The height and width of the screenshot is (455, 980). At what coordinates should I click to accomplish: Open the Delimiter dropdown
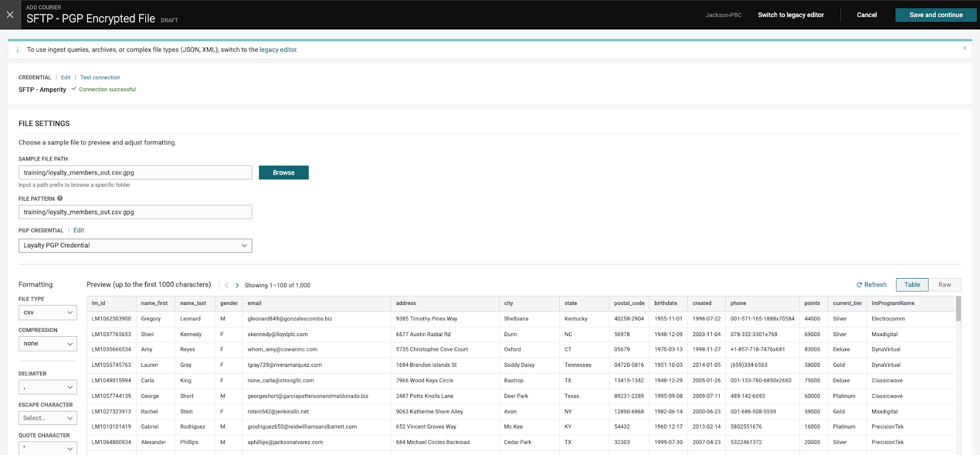click(48, 387)
